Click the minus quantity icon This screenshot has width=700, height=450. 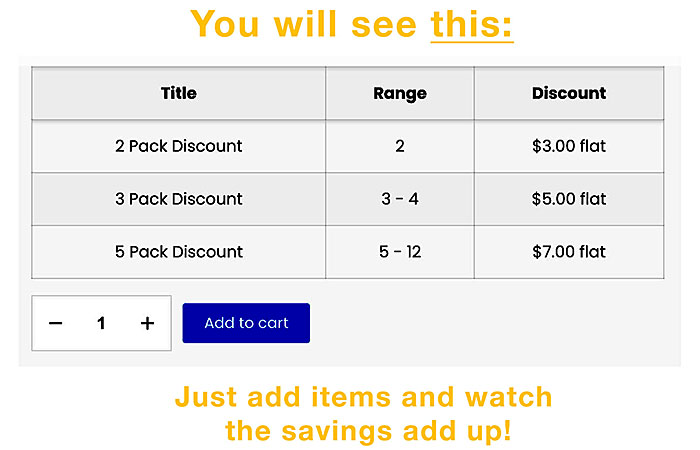(56, 323)
